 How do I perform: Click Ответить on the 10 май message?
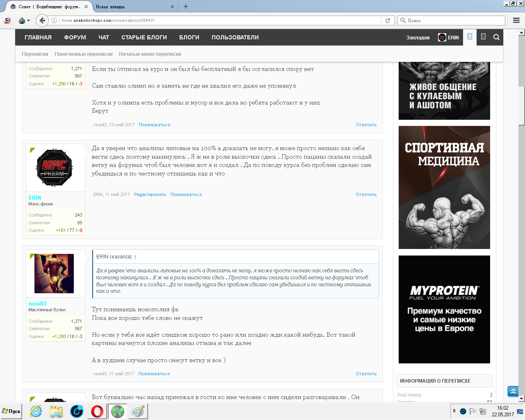[x=366, y=125]
